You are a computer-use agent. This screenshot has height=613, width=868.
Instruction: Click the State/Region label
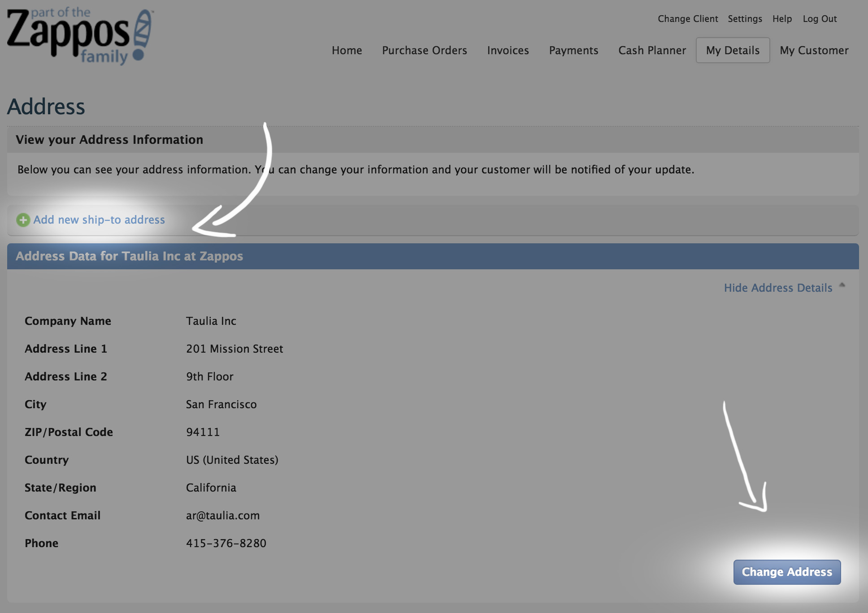pos(60,488)
